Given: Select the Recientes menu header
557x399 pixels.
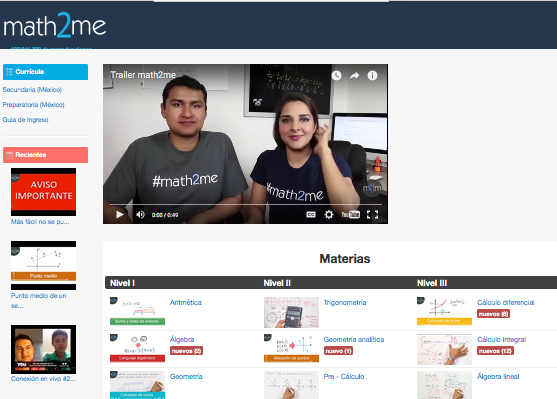Looking at the screenshot, I should pos(45,155).
